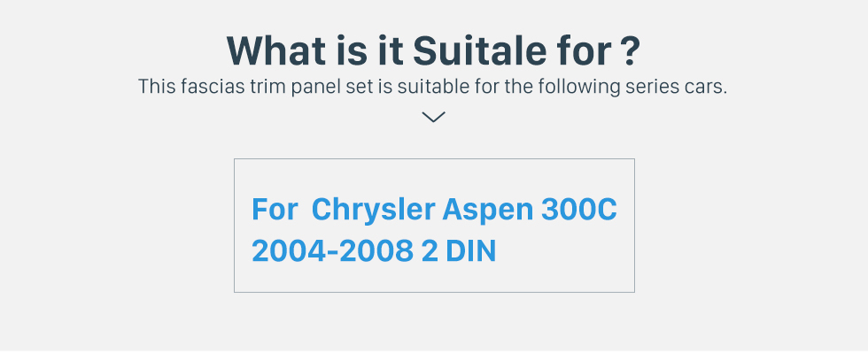Click the word 'What' in the heading
Screen dimensions: 868x361
(x=276, y=50)
